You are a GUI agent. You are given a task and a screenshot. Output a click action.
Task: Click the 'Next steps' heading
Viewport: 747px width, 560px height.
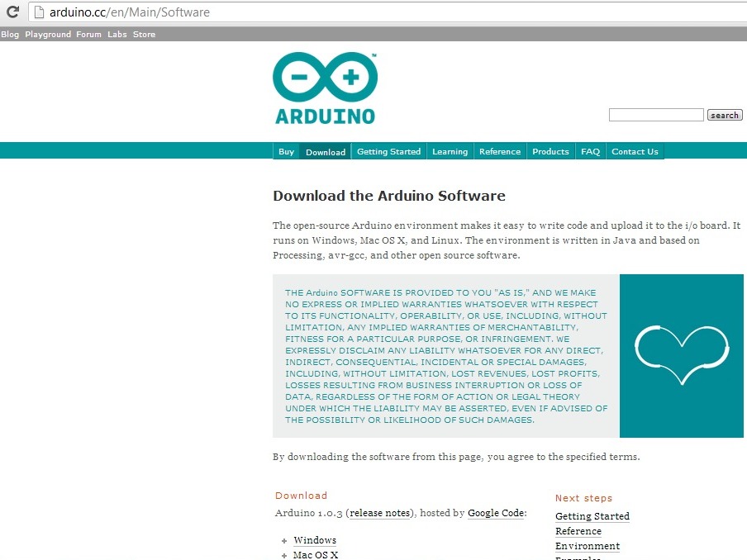coord(583,498)
